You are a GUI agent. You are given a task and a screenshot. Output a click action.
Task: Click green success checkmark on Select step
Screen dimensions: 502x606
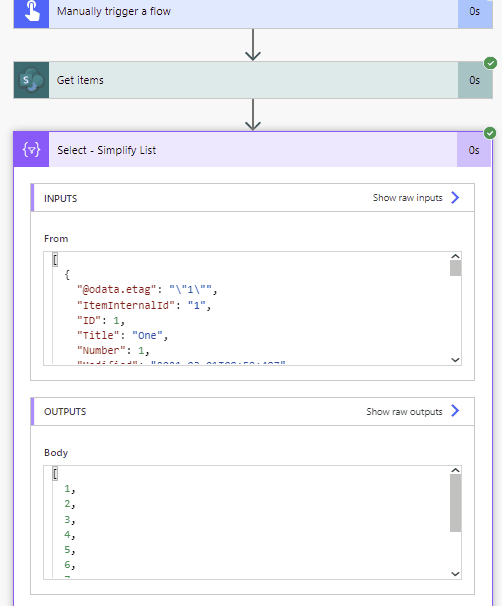tap(490, 133)
